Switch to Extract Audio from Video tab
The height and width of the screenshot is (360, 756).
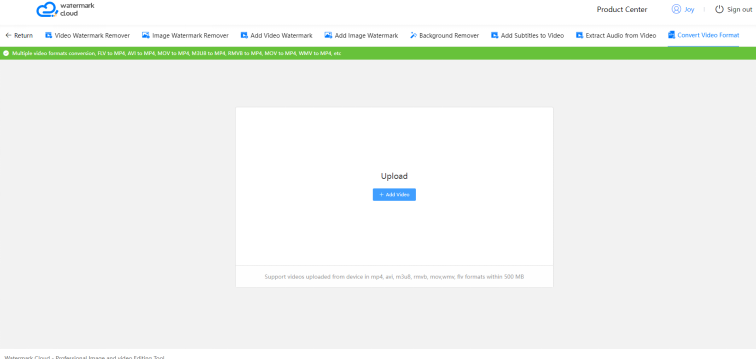pyautogui.click(x=616, y=35)
